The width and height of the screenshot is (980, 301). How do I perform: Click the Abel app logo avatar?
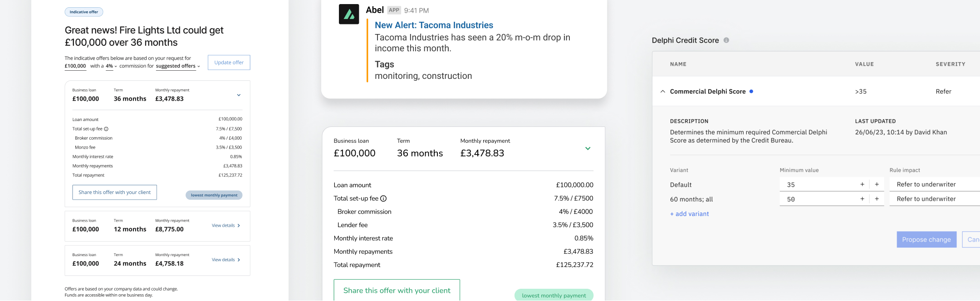349,14
